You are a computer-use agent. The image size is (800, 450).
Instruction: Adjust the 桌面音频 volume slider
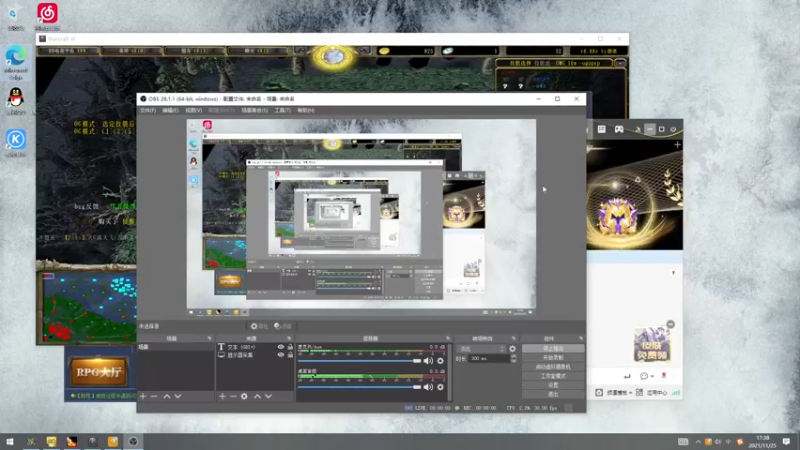(359, 387)
